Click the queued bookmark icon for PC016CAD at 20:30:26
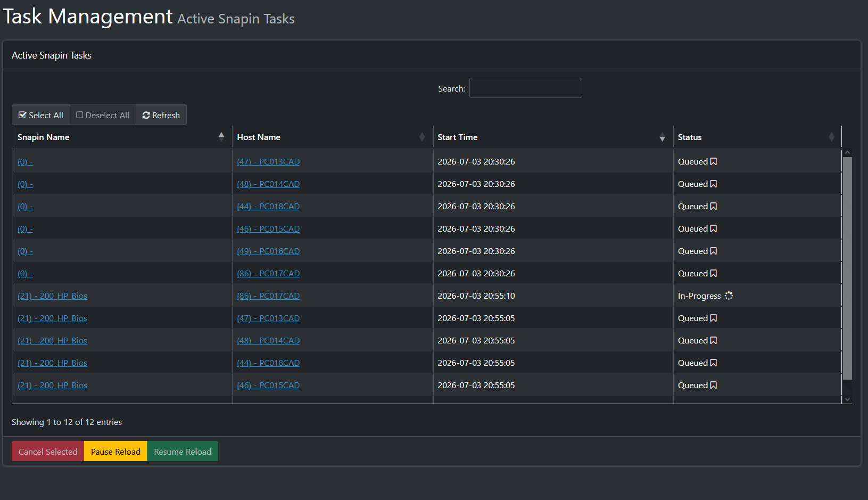Screen dimensions: 868x500 [x=714, y=251]
